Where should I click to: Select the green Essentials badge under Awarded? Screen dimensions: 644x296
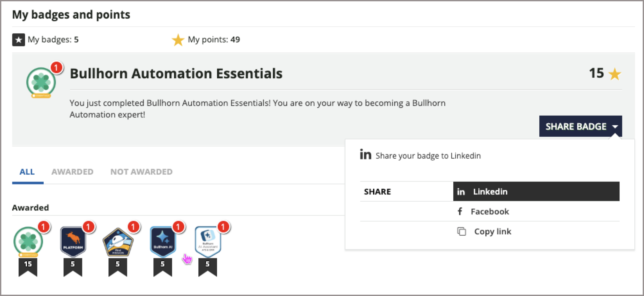(x=28, y=242)
